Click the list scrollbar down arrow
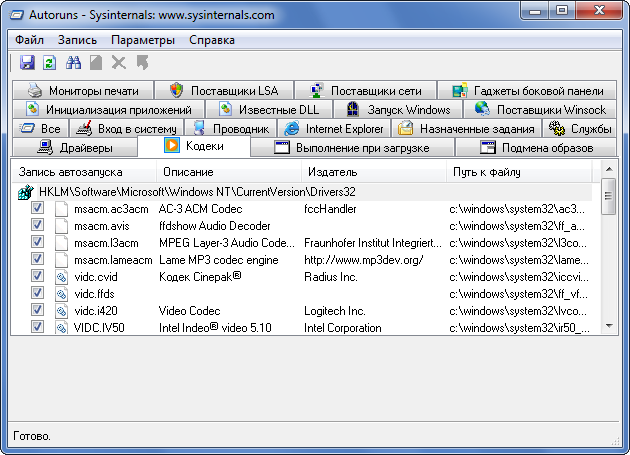This screenshot has height=455, width=630. click(609, 326)
